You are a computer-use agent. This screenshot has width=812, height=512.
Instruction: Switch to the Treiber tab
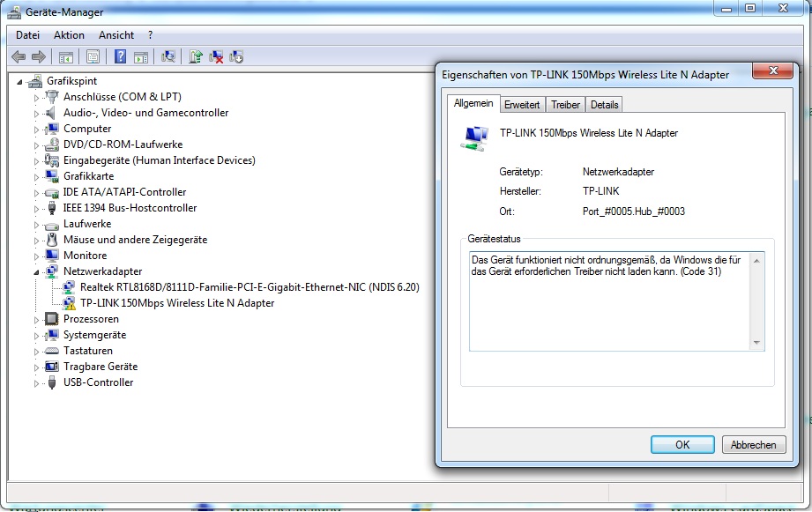[x=565, y=105]
